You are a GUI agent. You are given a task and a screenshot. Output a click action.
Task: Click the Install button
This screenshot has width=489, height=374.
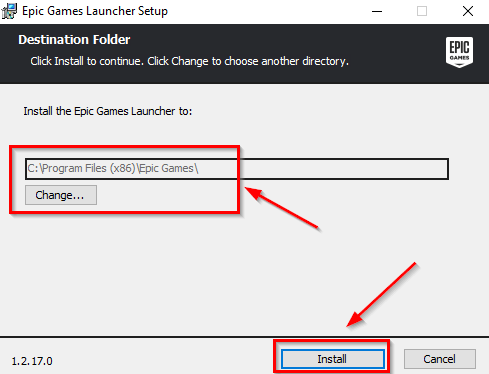click(333, 359)
